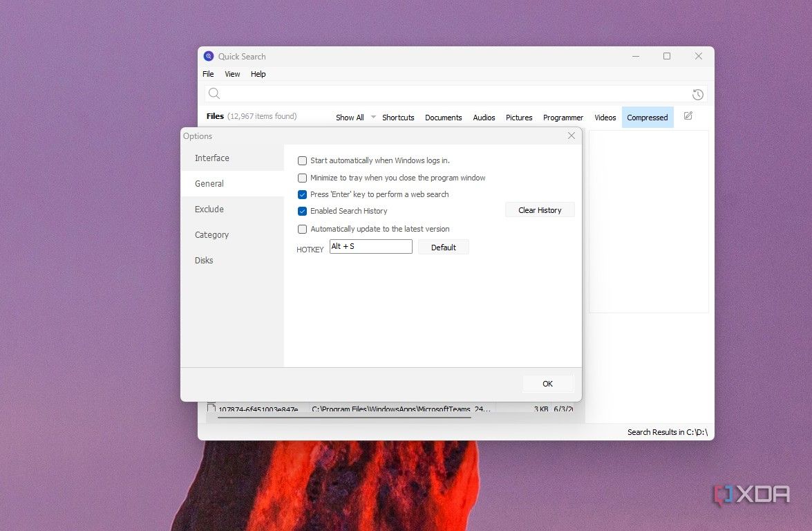The image size is (812, 531).
Task: Select the Compressed filter
Action: [648, 118]
